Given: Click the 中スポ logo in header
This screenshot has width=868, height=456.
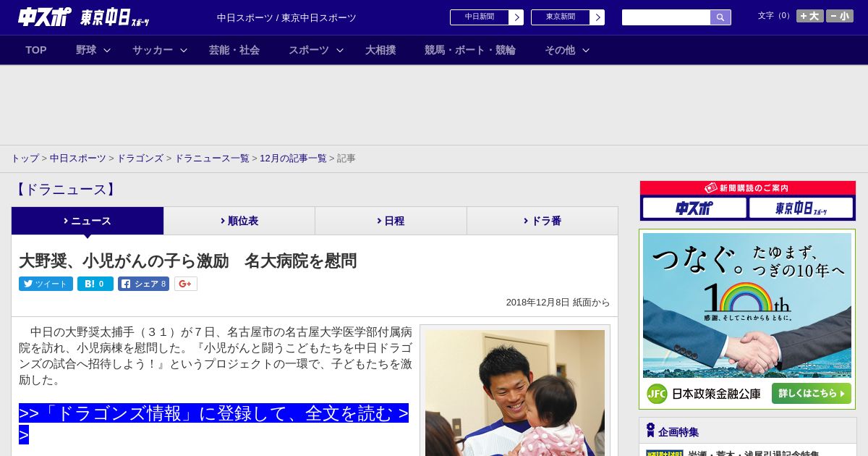Looking at the screenshot, I should coord(45,17).
